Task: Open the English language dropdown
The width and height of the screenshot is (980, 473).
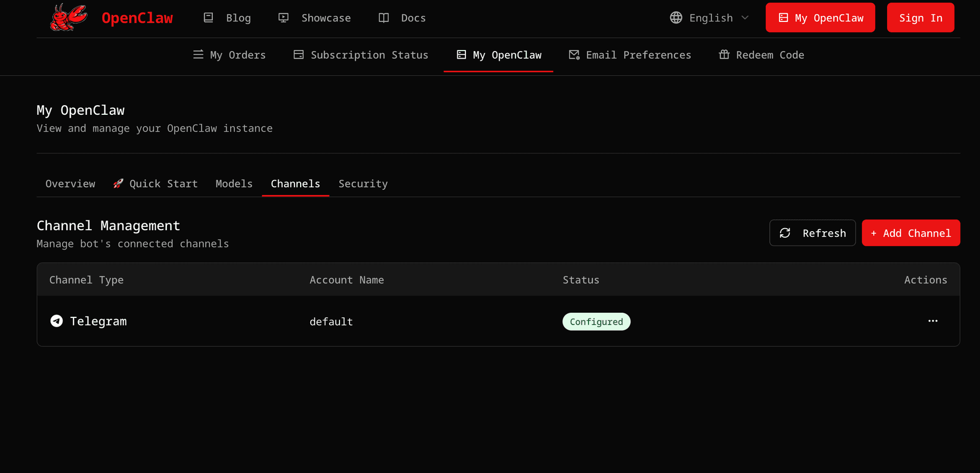Action: point(710,18)
